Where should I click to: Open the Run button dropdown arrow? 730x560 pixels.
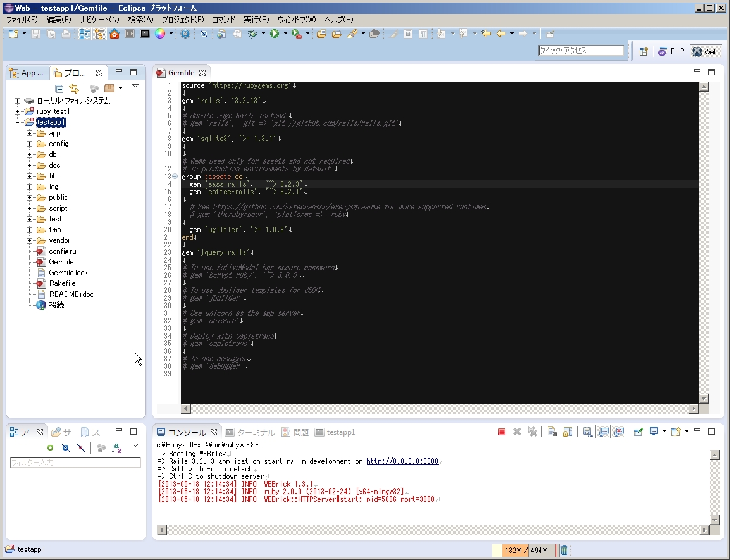tap(285, 34)
